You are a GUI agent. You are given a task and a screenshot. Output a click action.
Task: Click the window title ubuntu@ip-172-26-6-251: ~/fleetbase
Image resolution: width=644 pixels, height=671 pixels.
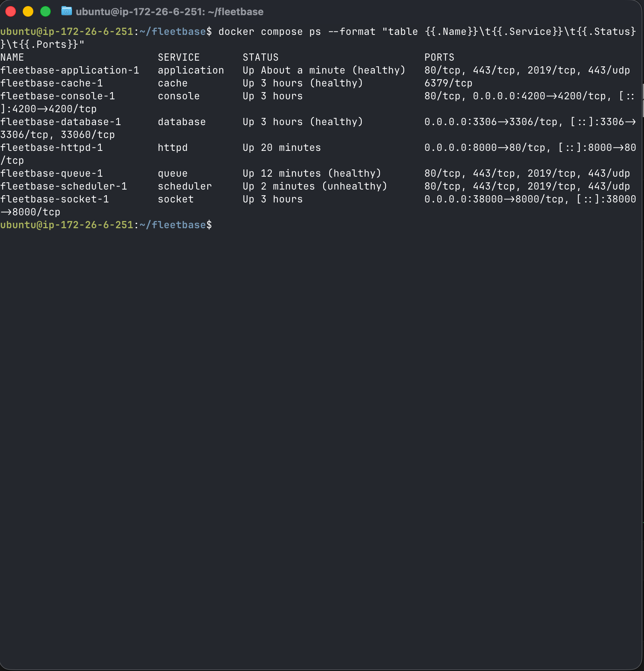click(x=170, y=12)
